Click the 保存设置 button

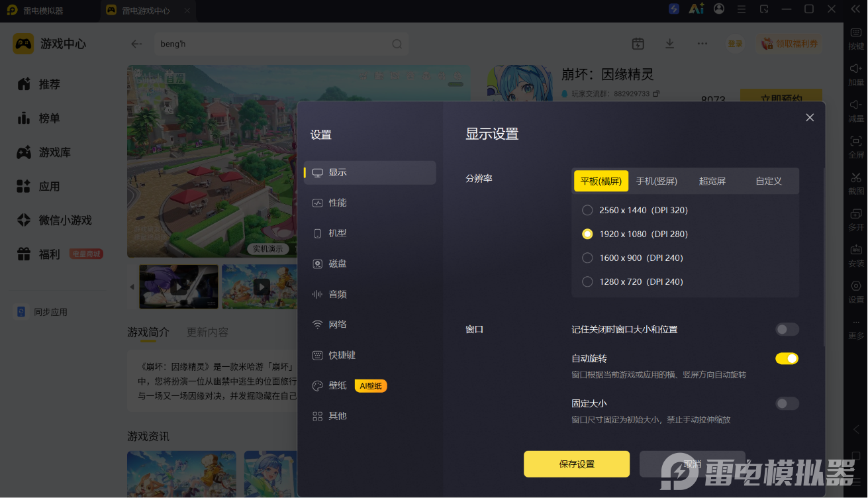pyautogui.click(x=577, y=464)
